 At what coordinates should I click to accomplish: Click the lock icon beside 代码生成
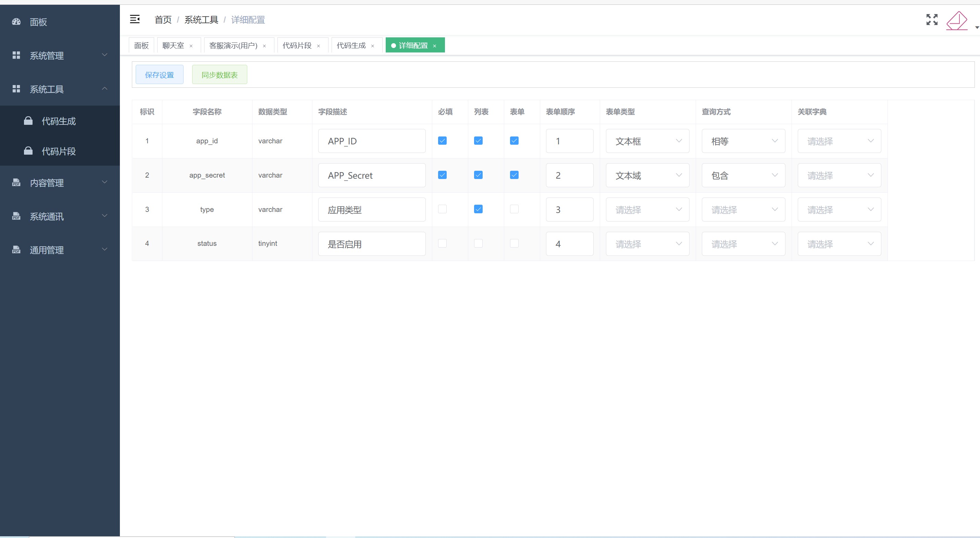click(x=28, y=121)
